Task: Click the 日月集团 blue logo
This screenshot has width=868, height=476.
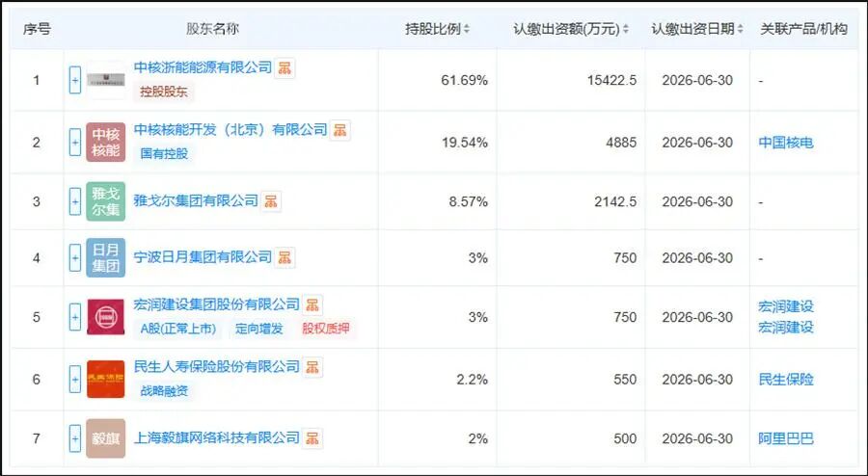Action: tap(106, 257)
